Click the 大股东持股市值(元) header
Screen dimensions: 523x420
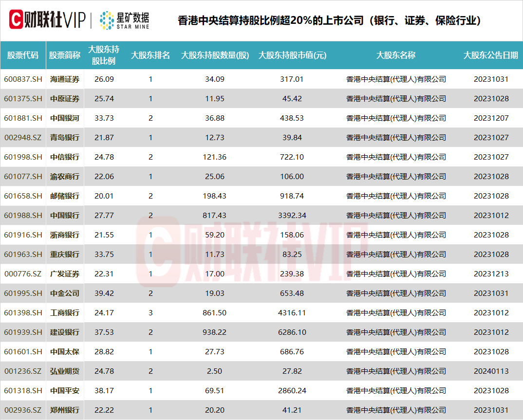[x=292, y=55]
